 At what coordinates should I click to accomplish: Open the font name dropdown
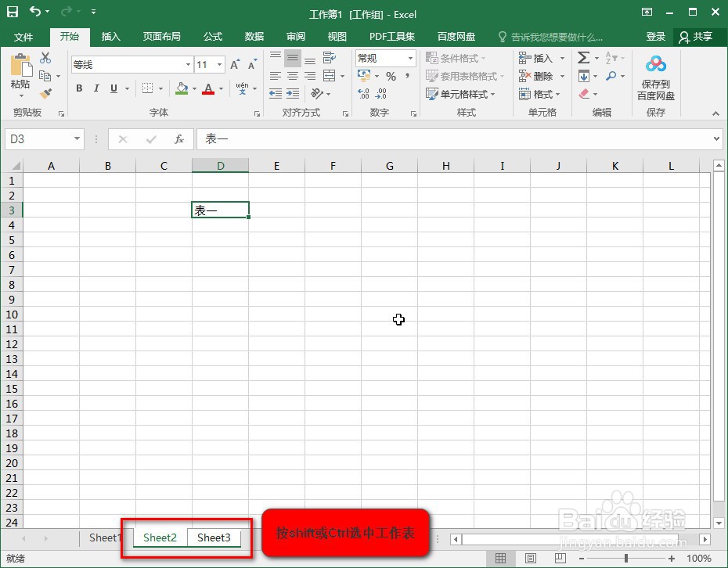188,64
